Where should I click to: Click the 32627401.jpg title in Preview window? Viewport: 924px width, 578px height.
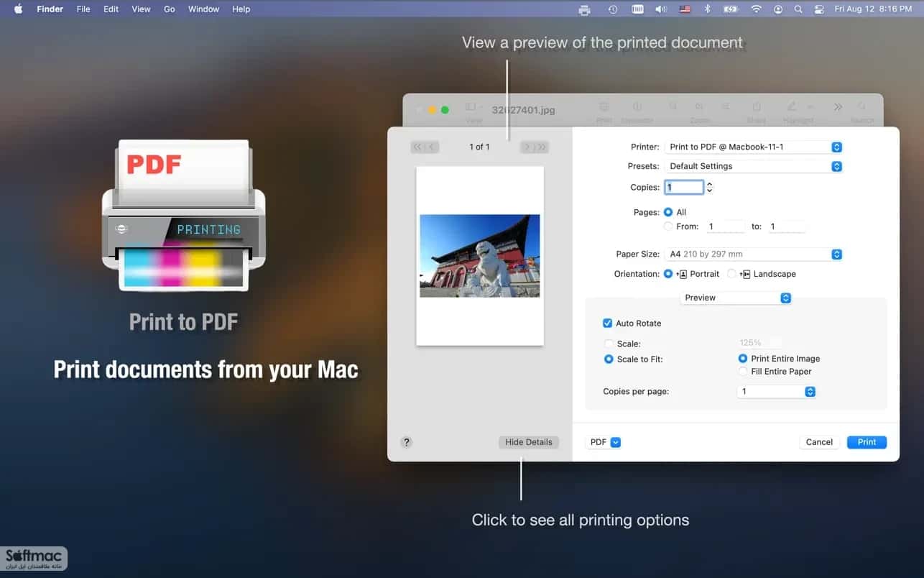coord(523,110)
